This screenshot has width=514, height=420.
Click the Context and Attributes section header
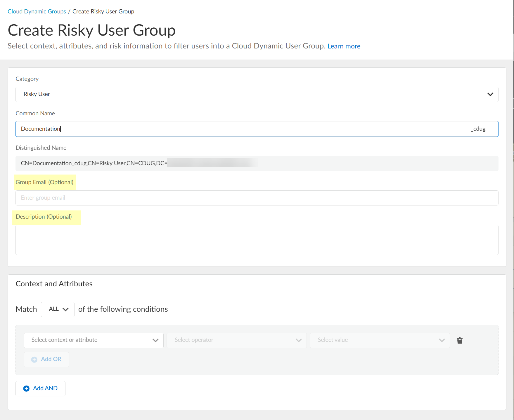point(54,284)
